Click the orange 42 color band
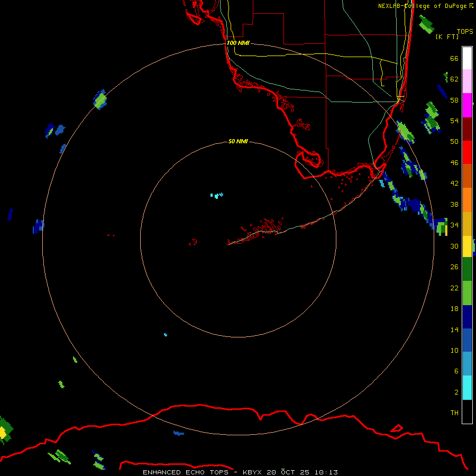The width and height of the screenshot is (476, 476). [x=467, y=200]
